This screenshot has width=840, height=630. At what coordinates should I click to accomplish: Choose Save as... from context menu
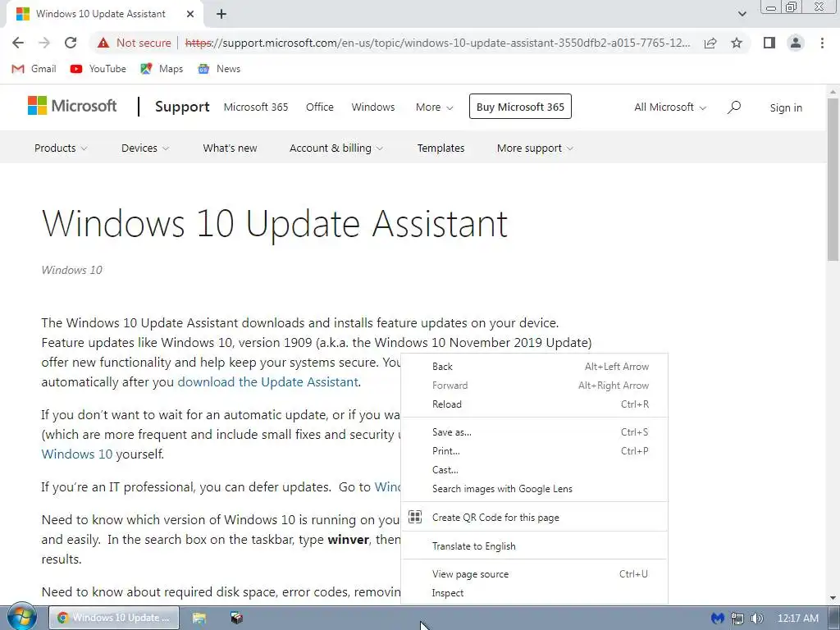click(535, 432)
